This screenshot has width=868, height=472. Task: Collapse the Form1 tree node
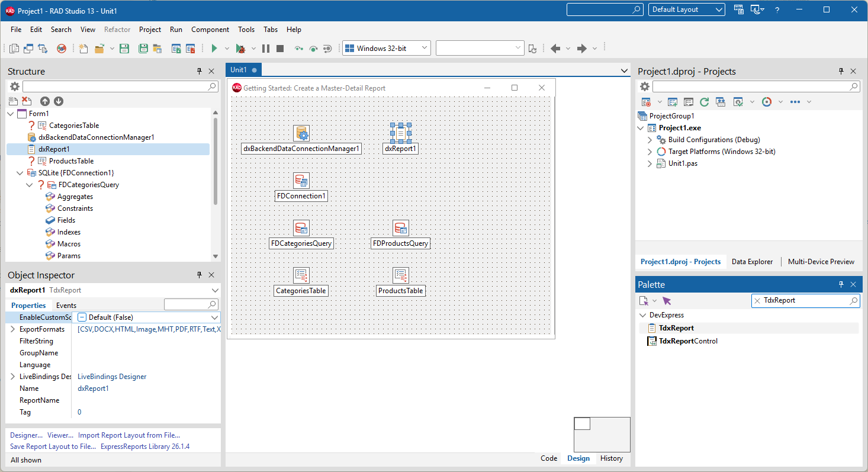(11, 114)
